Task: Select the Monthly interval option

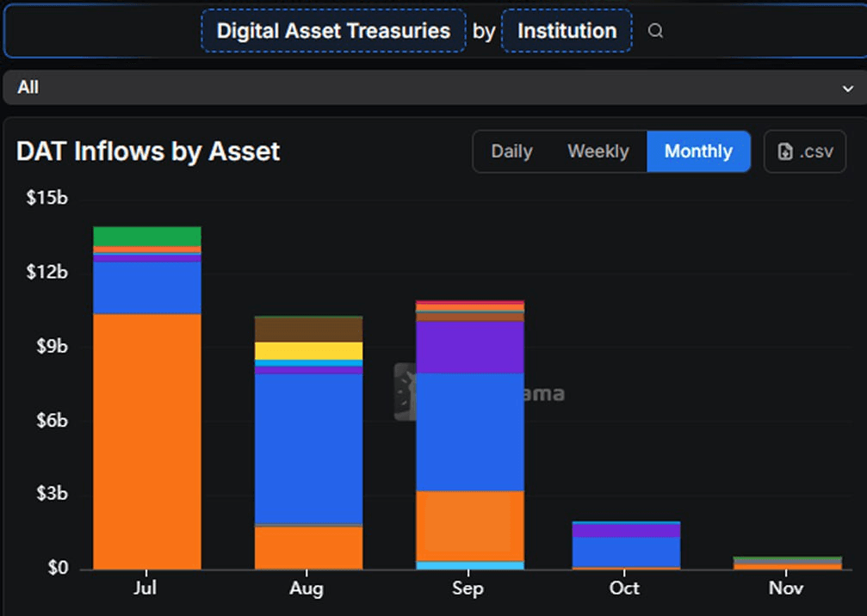Action: [x=698, y=151]
